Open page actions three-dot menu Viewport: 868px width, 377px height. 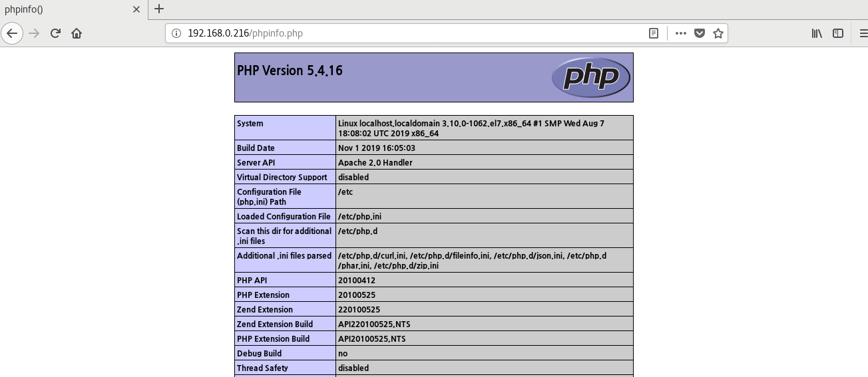tap(680, 33)
